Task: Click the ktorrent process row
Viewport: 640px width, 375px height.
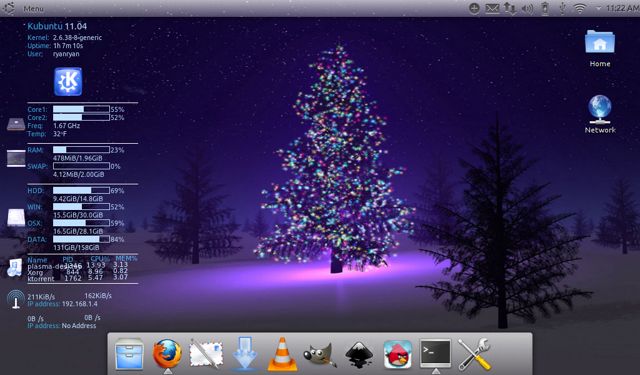Action: point(78,278)
